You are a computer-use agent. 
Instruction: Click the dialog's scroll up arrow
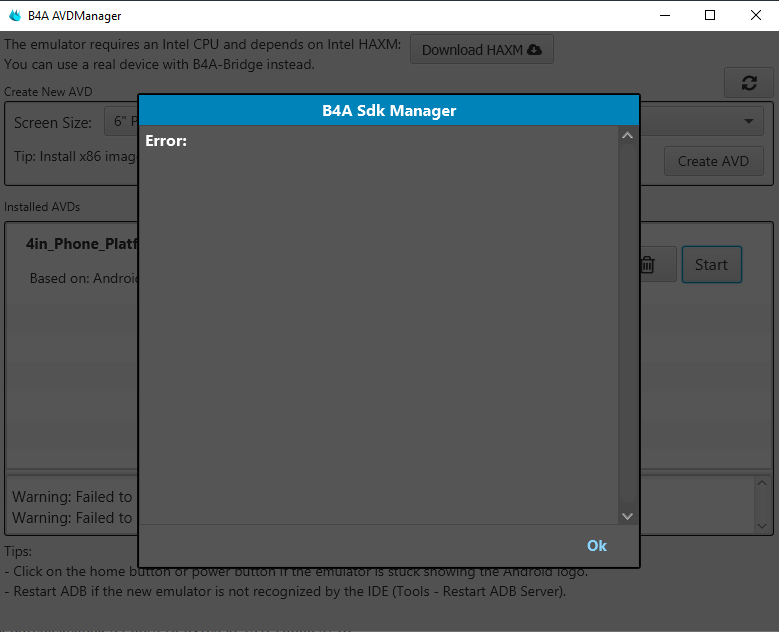click(x=627, y=135)
